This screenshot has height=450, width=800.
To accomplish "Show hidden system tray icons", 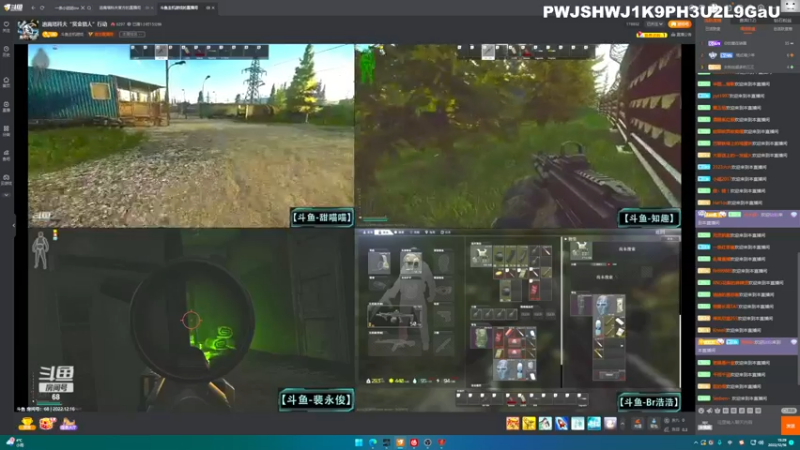I will tap(695, 443).
